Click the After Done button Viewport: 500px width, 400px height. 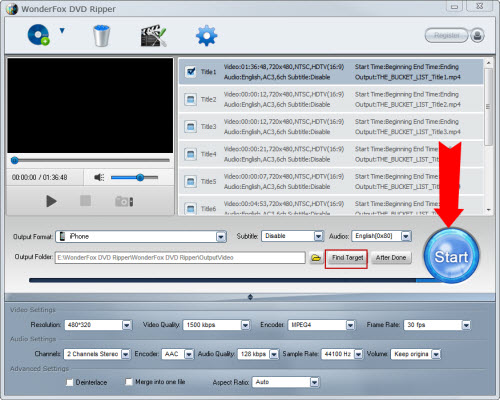[391, 258]
